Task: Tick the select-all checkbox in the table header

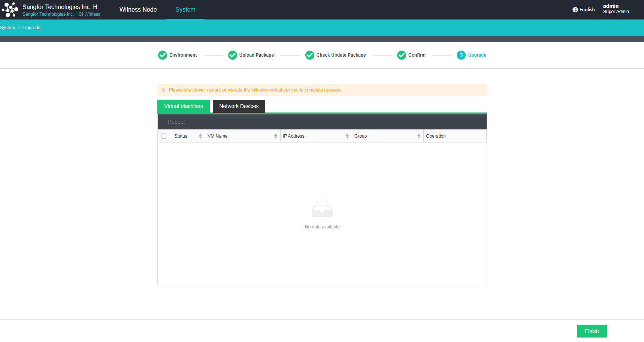Action: (x=164, y=136)
